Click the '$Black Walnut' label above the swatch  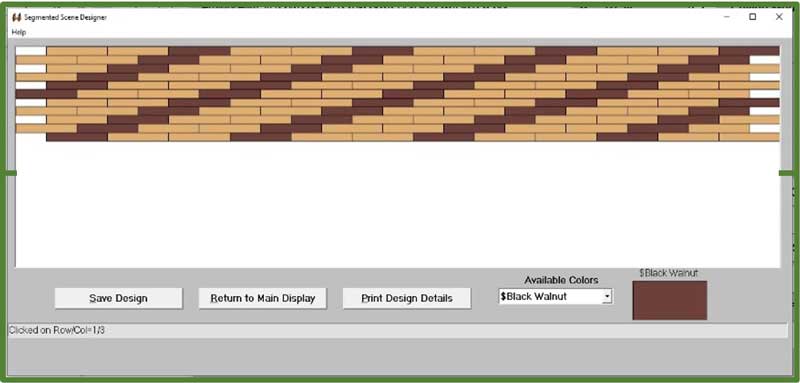pos(668,273)
